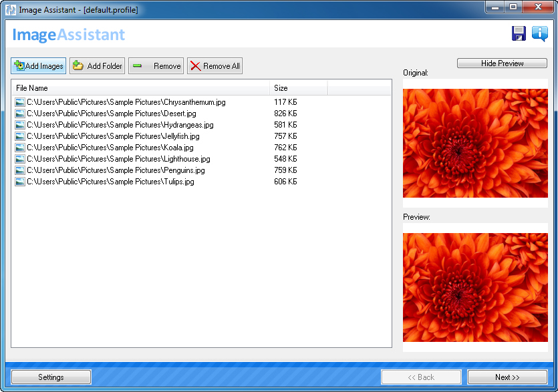The width and height of the screenshot is (558, 392).
Task: Click the Add Folder button
Action: coord(98,66)
